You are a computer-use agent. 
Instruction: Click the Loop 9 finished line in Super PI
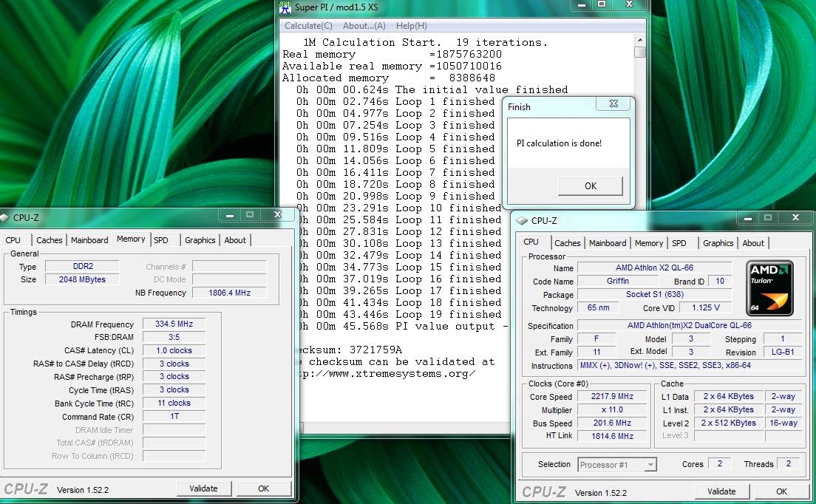pyautogui.click(x=395, y=196)
